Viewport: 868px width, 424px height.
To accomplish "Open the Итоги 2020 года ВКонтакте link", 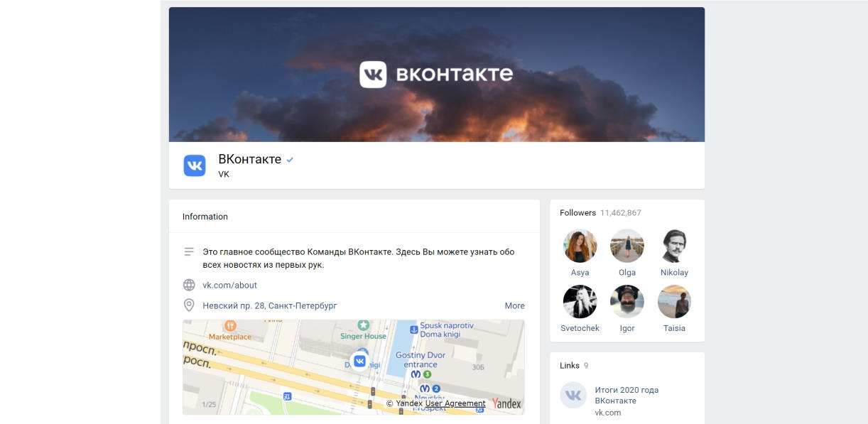I will (626, 395).
